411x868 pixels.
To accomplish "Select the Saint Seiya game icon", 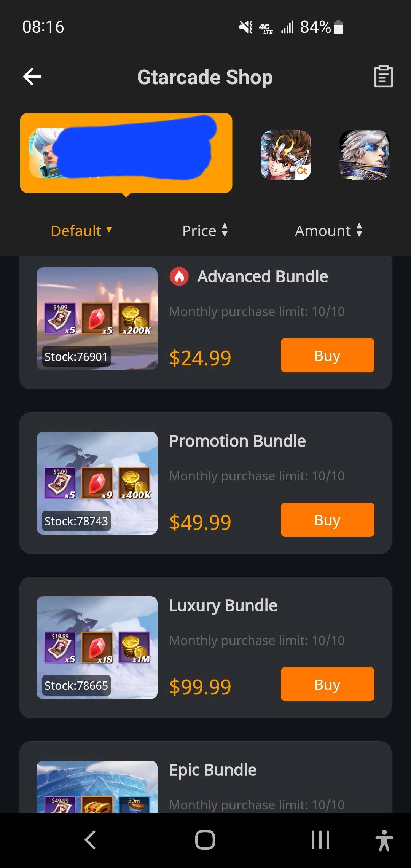I will coord(286,155).
